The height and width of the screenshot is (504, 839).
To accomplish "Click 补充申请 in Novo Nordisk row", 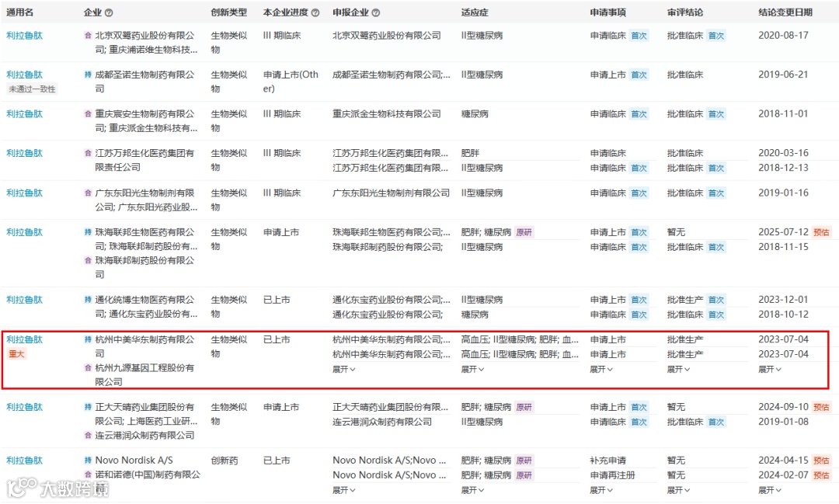I will (607, 461).
